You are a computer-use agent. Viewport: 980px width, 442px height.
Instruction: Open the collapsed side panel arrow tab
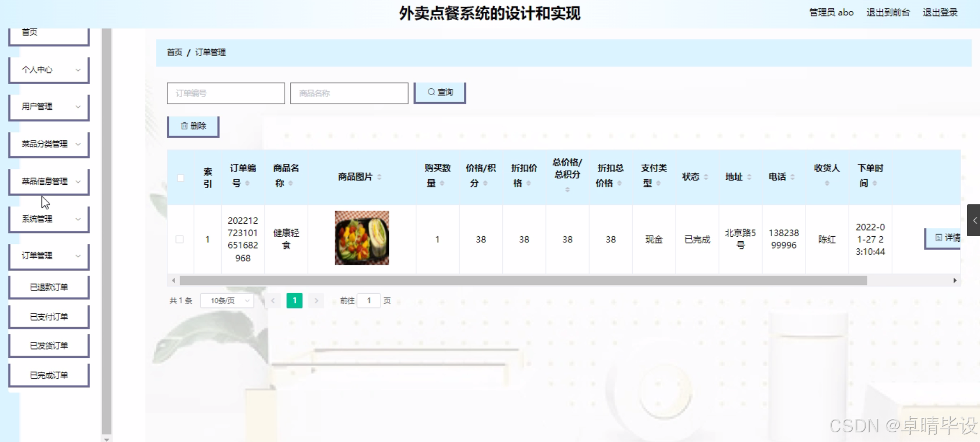coord(974,220)
